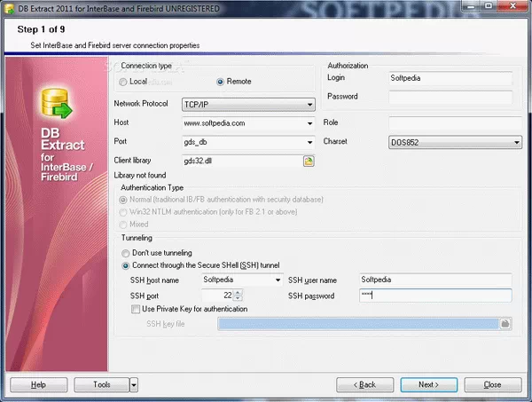Focus the Authorization Password field
The width and height of the screenshot is (532, 402).
(x=450, y=97)
